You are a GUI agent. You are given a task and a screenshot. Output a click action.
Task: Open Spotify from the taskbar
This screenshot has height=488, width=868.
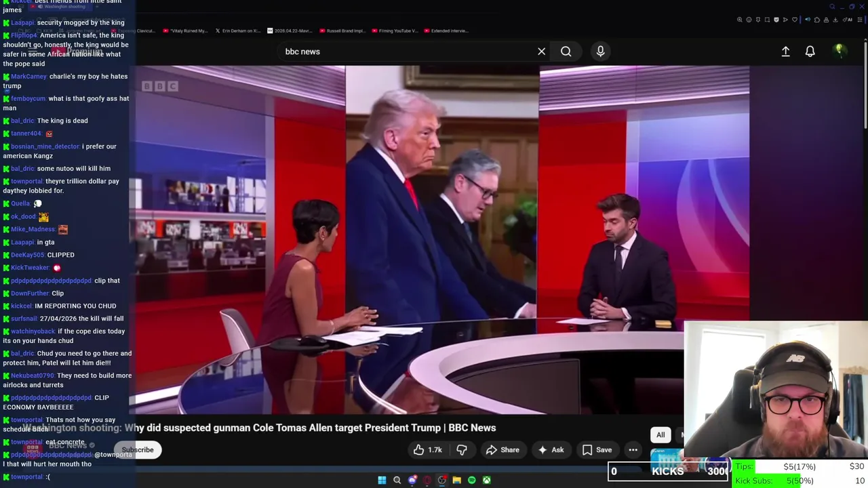tap(471, 480)
